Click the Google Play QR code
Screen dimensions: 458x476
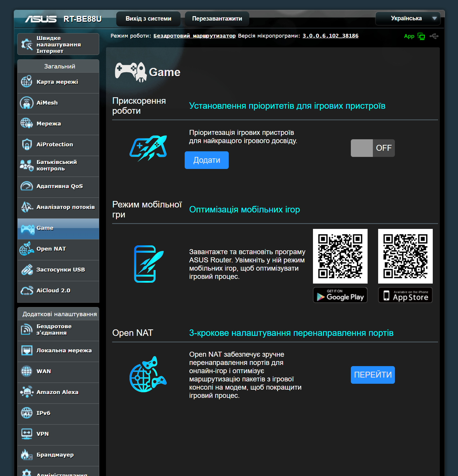pos(340,256)
